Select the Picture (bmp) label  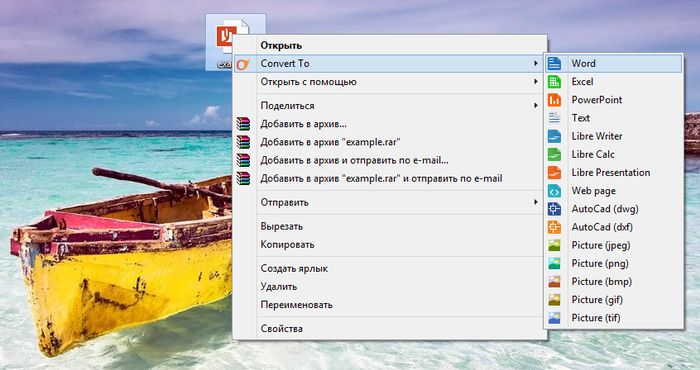pyautogui.click(x=601, y=282)
